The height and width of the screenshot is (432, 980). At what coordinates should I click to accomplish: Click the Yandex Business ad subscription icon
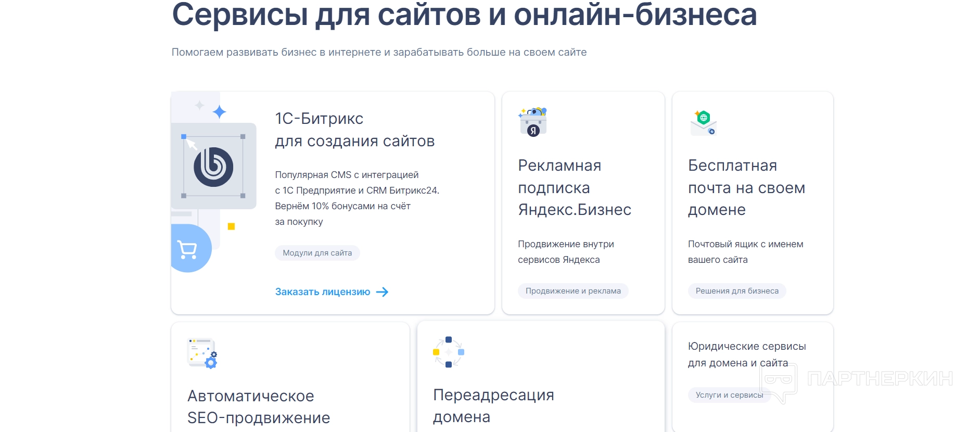(x=533, y=122)
